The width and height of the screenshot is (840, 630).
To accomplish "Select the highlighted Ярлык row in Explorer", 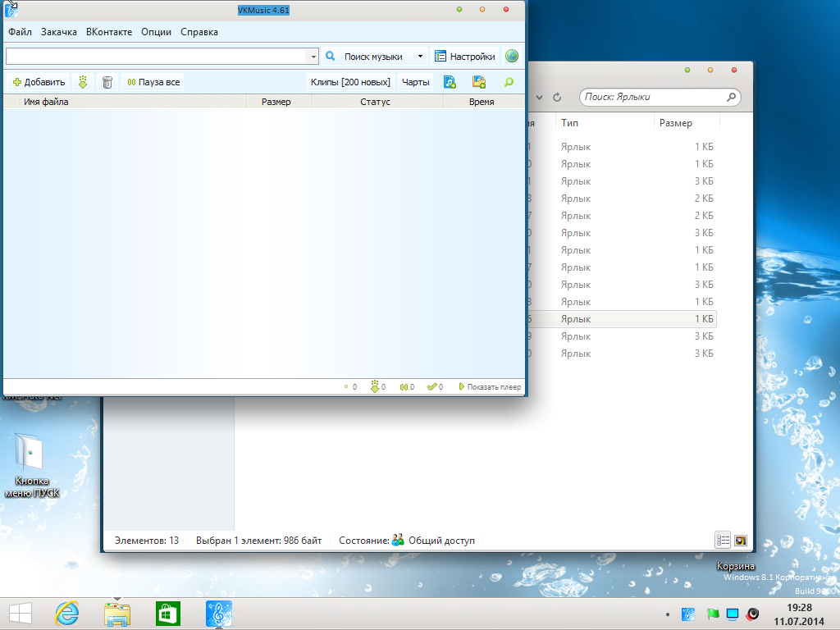I will point(622,319).
